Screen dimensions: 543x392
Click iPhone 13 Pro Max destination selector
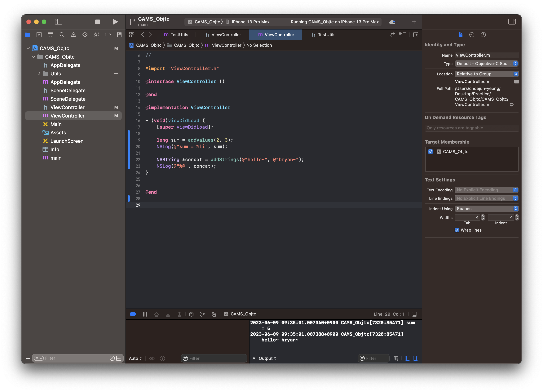[250, 22]
